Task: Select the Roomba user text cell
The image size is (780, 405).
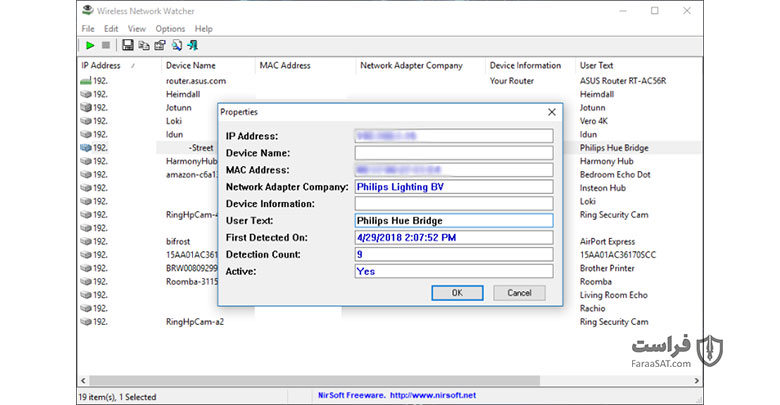Action: coord(595,282)
